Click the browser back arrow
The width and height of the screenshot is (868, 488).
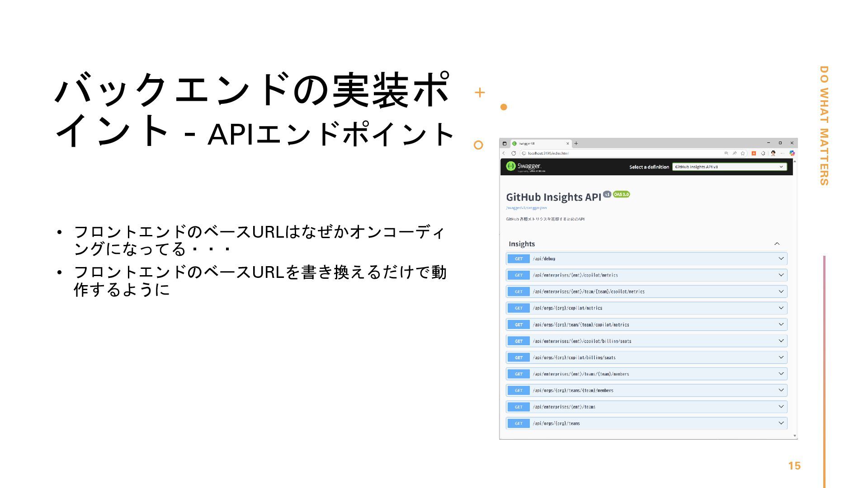(504, 153)
